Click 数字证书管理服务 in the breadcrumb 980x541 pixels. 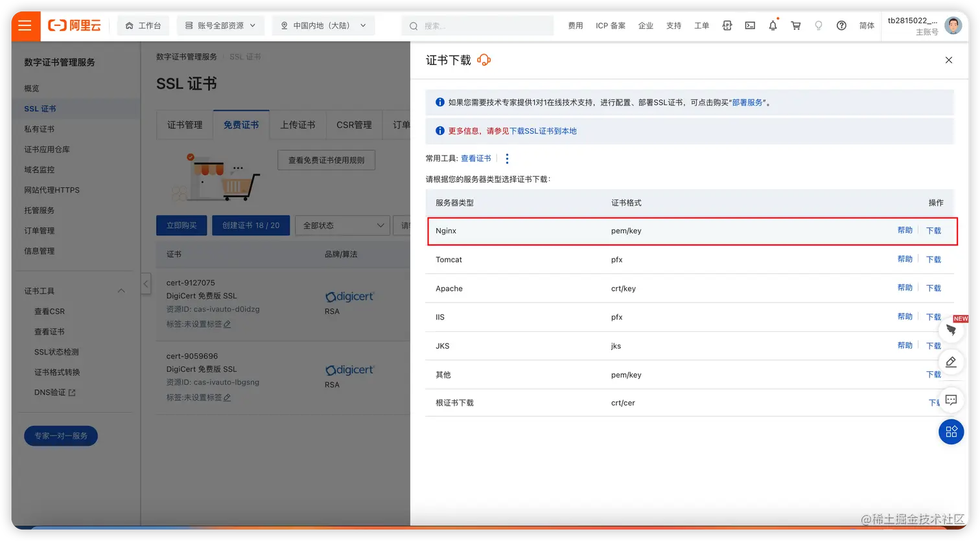187,57
